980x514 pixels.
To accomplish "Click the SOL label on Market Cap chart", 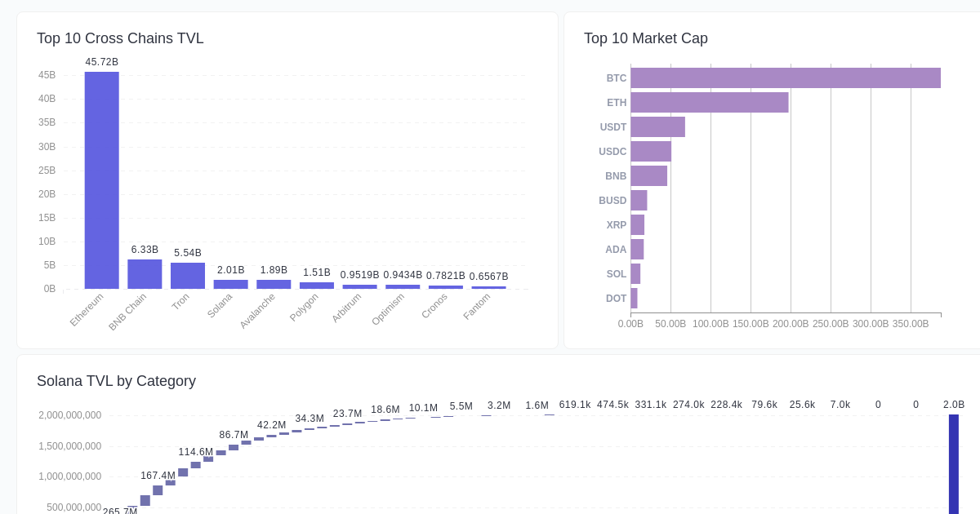I will (x=616, y=274).
